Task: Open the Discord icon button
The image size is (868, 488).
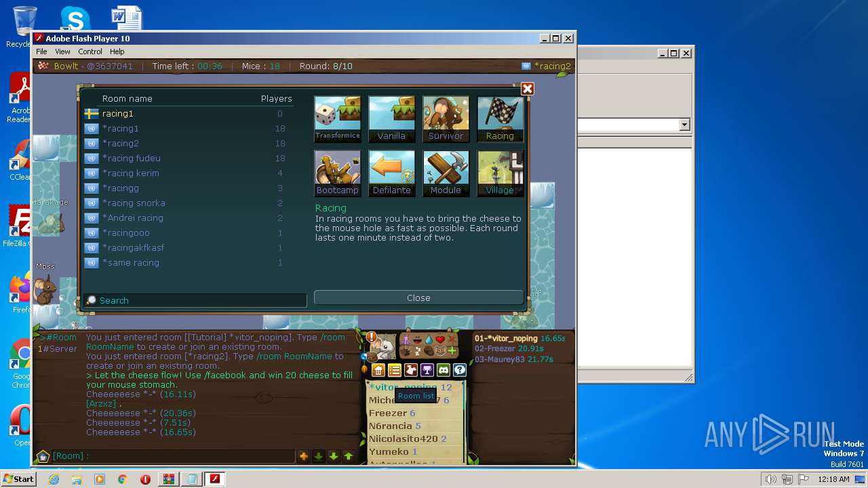Action: click(443, 370)
